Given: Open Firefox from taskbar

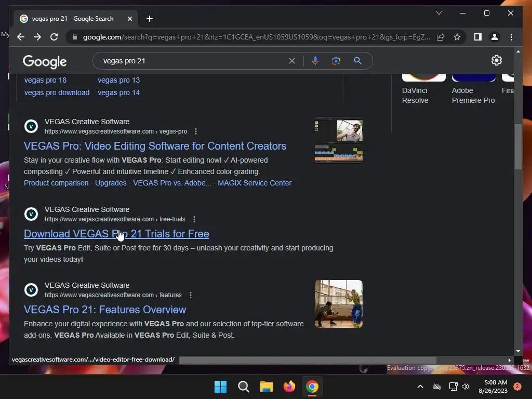Looking at the screenshot, I should 289,387.
